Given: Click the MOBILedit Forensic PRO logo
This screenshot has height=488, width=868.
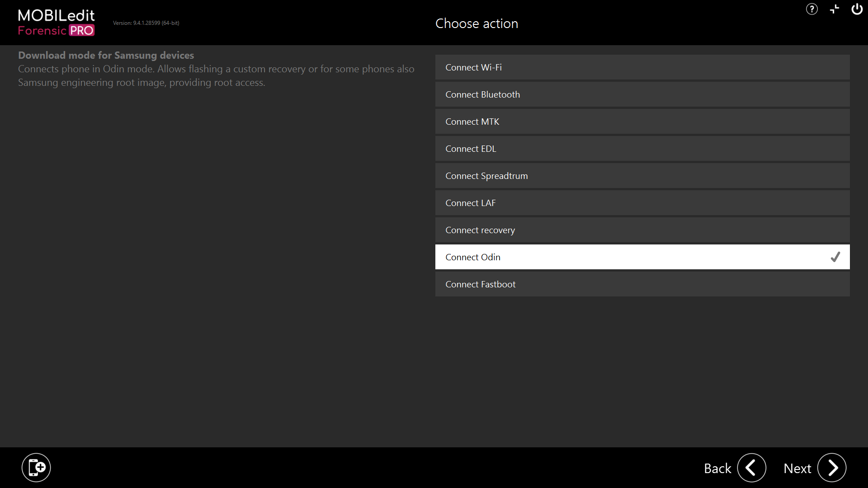Looking at the screenshot, I should click(56, 23).
